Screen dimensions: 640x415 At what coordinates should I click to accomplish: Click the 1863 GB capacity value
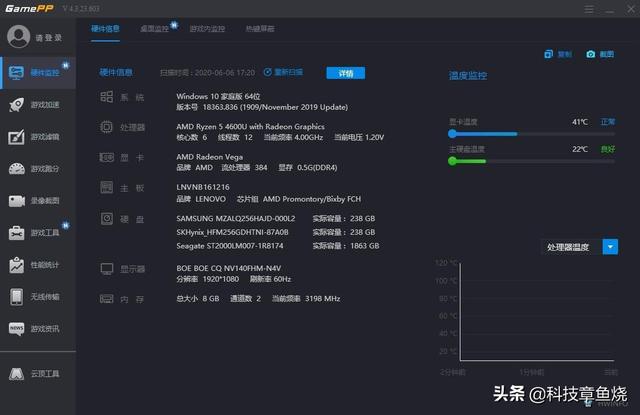364,246
